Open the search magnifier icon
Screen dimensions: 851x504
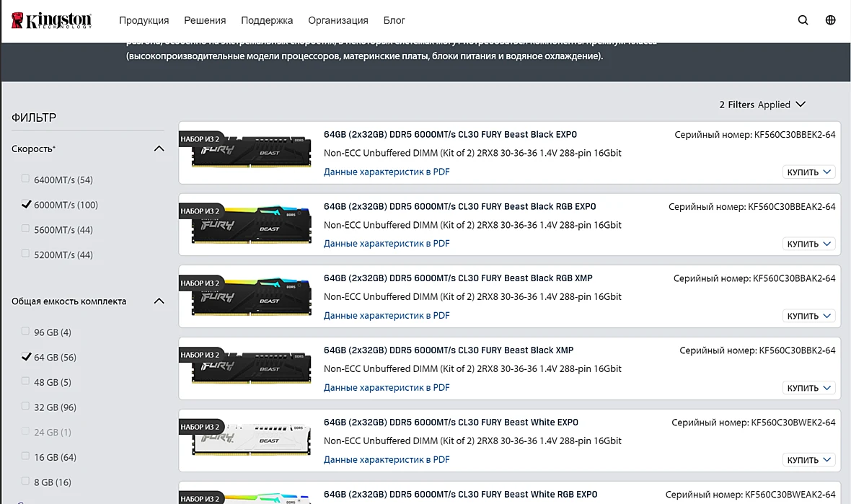click(x=803, y=20)
